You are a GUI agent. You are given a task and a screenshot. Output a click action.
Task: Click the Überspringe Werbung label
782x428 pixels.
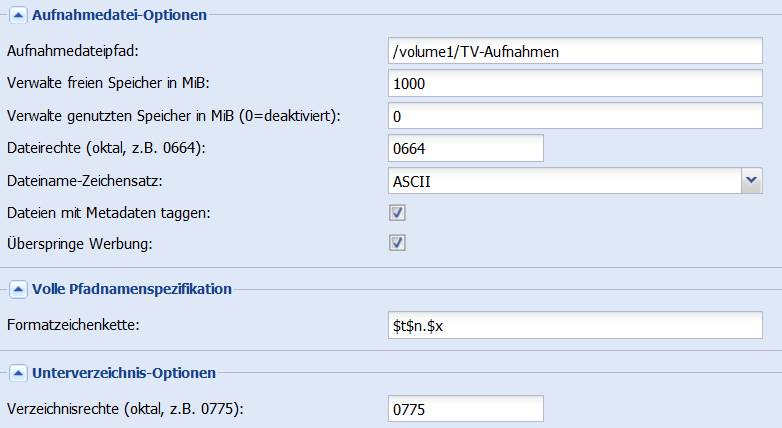point(79,243)
